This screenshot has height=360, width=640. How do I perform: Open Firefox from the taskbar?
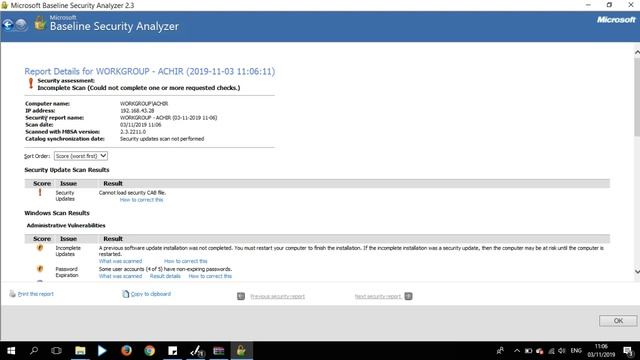pos(126,351)
